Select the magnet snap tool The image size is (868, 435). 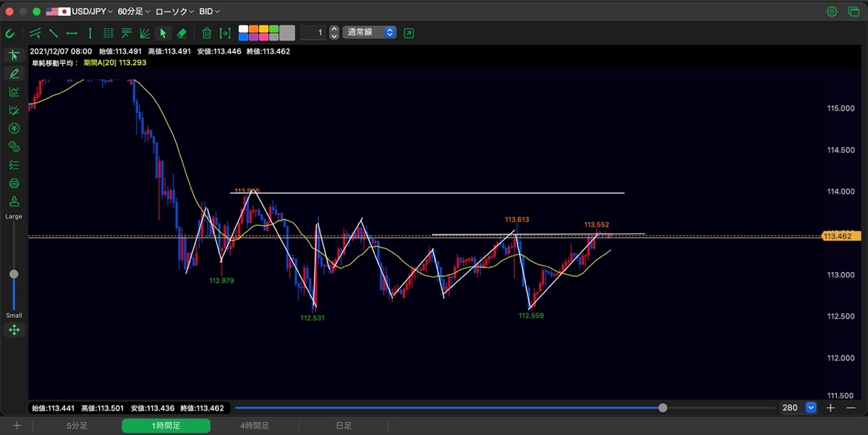click(x=10, y=33)
